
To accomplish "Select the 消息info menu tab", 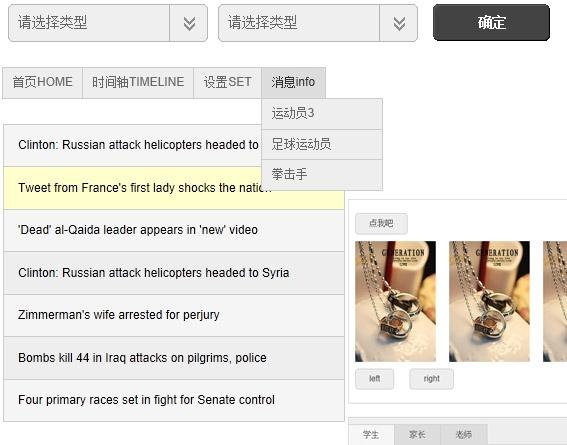I will [x=293, y=82].
